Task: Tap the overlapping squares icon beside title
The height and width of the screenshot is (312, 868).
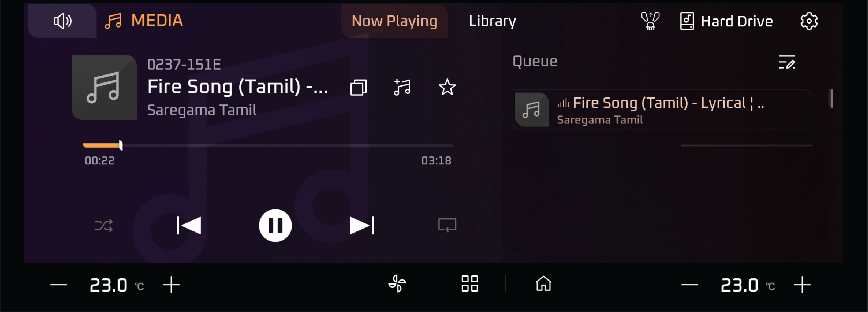Action: coord(358,87)
